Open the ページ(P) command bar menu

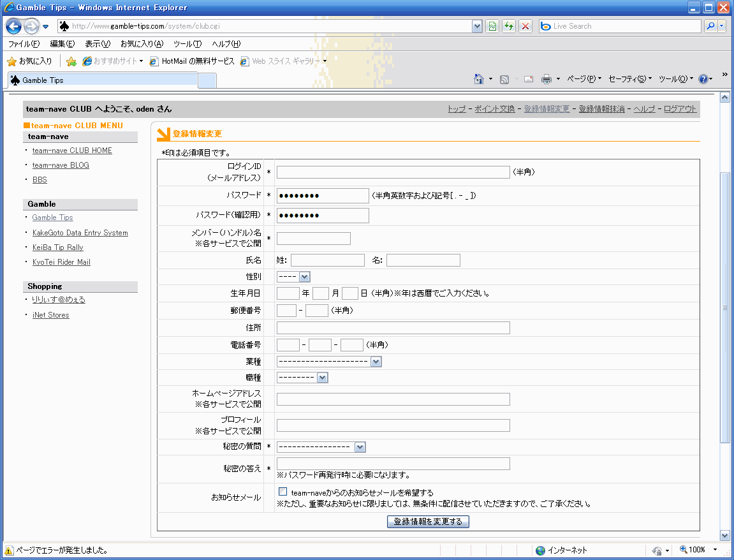click(584, 79)
